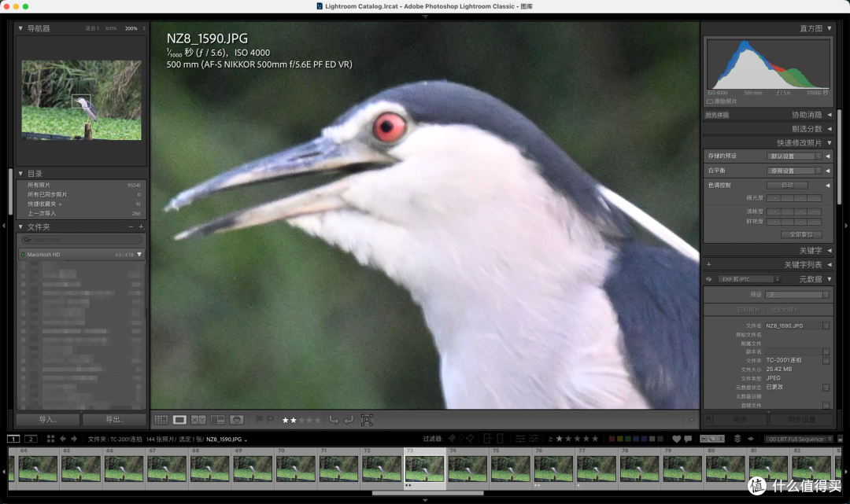The width and height of the screenshot is (850, 504).
Task: Click 全部复位 reset button
Action: coord(801,234)
